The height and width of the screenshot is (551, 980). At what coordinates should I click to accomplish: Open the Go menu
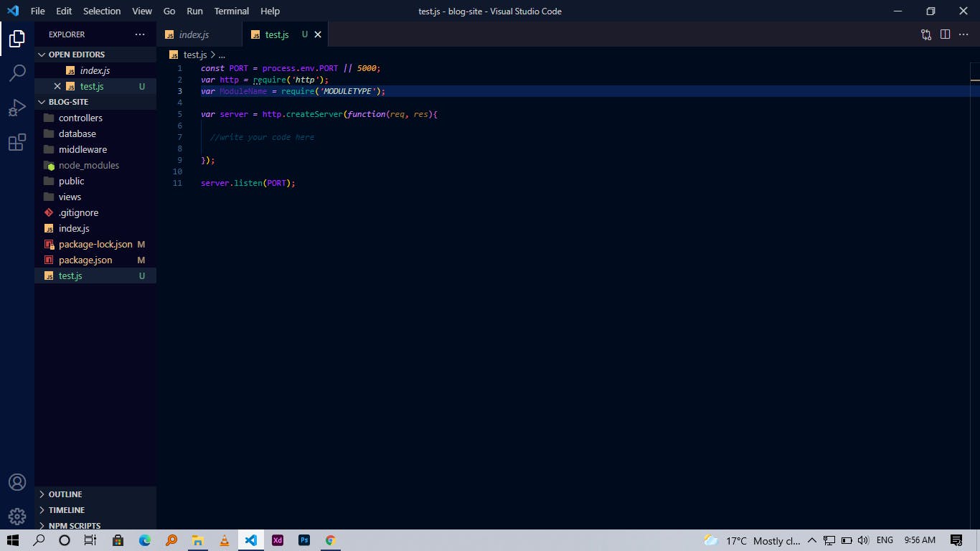[x=169, y=11]
